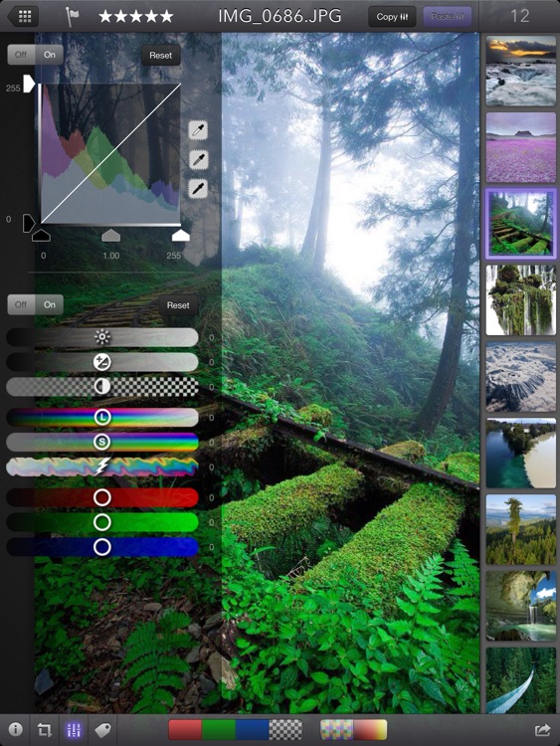Select the checkered transparency swatch
Image resolution: width=560 pixels, height=746 pixels.
pos(285,729)
